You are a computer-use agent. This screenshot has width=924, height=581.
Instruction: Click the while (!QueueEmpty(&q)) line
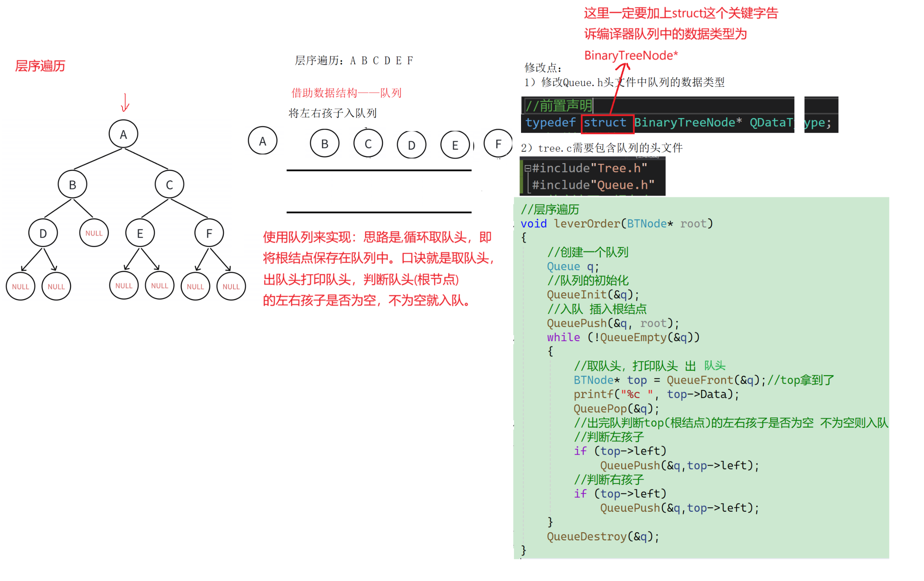(623, 337)
